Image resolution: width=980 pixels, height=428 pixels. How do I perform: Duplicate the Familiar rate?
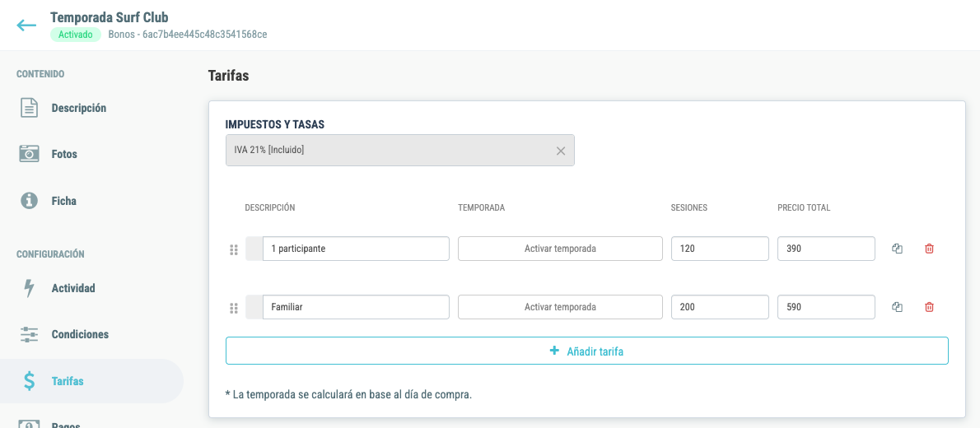point(897,307)
